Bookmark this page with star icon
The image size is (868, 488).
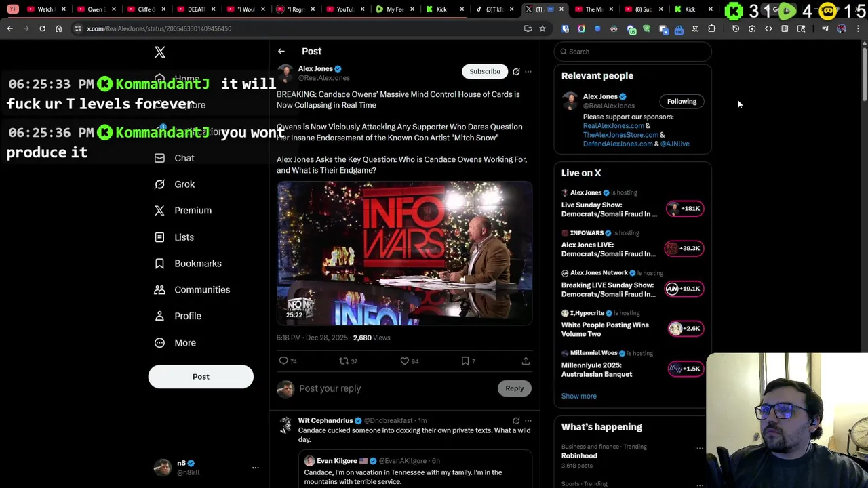(x=542, y=28)
